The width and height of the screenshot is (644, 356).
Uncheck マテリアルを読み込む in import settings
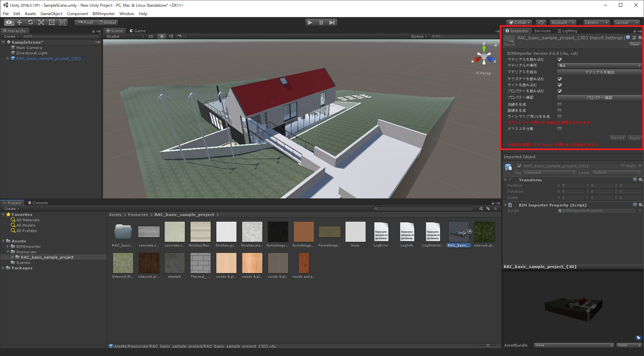pyautogui.click(x=559, y=59)
